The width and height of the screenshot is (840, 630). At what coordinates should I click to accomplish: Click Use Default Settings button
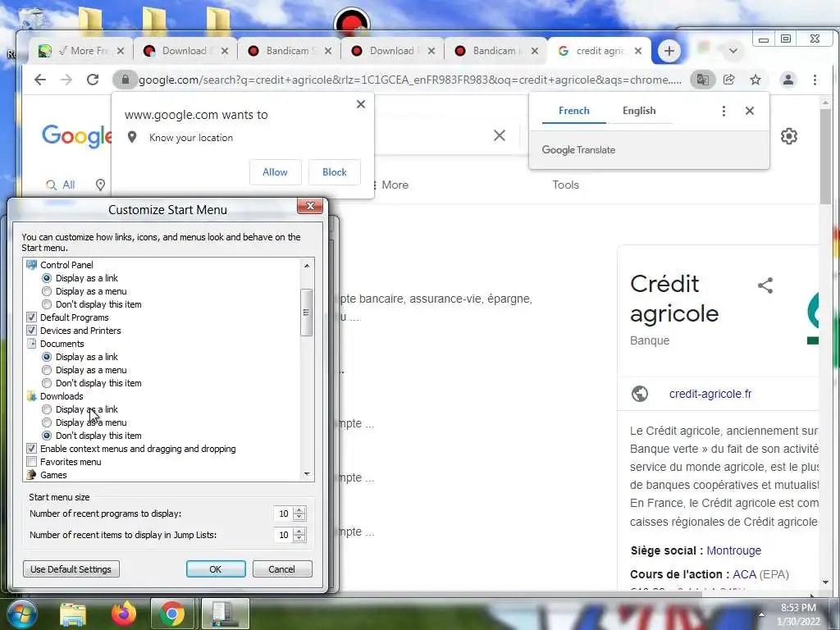point(71,569)
